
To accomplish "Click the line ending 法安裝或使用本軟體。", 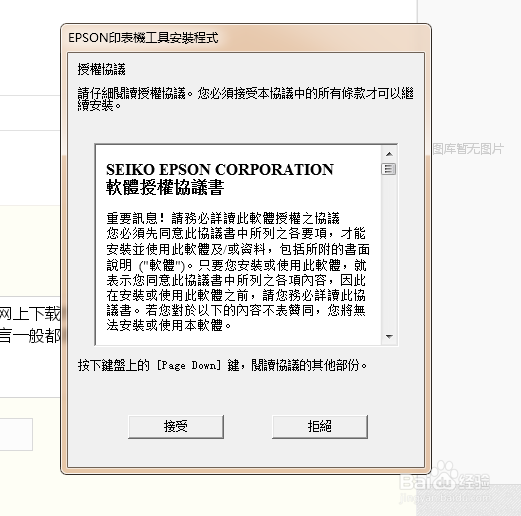I will (x=169, y=325).
